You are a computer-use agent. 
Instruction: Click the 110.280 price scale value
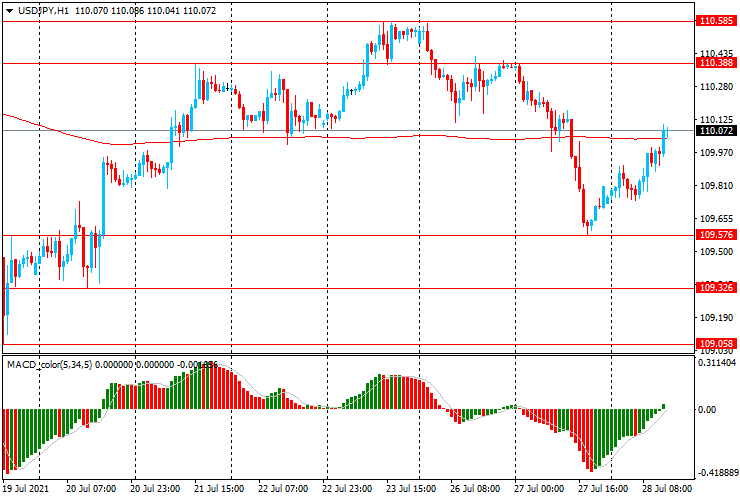(x=716, y=87)
